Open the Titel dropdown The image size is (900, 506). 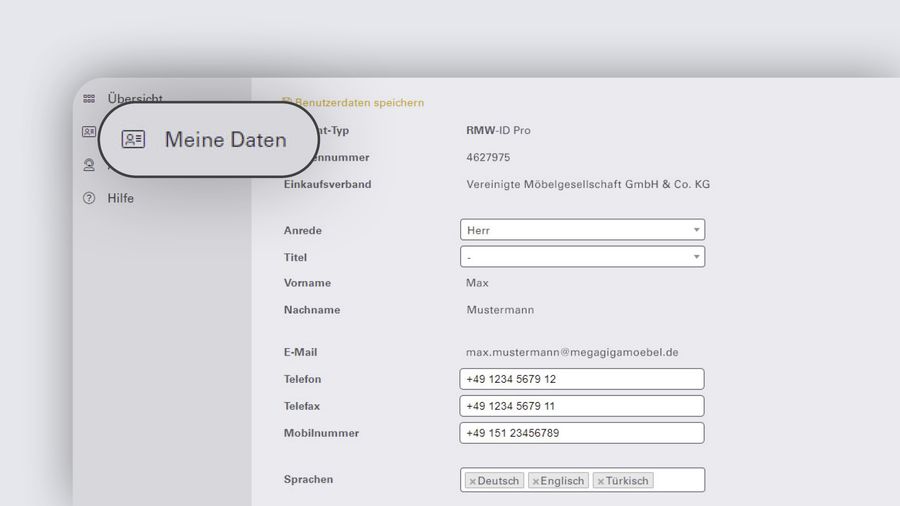[x=582, y=256]
